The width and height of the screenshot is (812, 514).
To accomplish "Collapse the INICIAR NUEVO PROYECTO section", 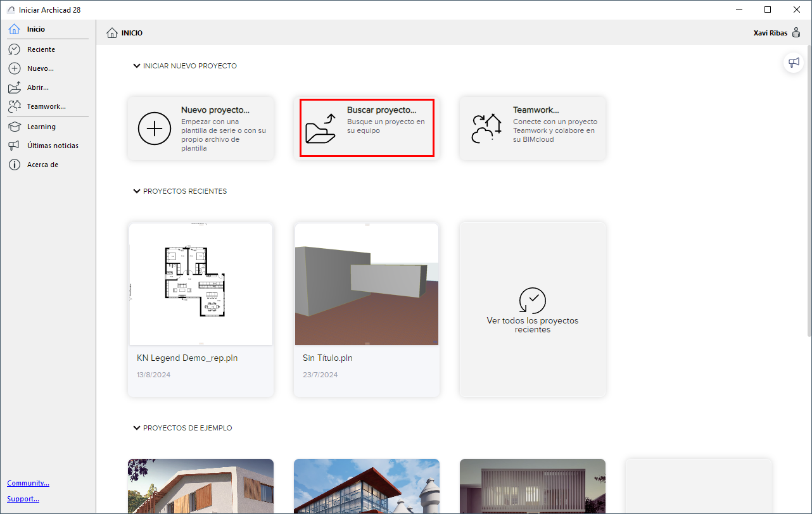I will pyautogui.click(x=137, y=66).
